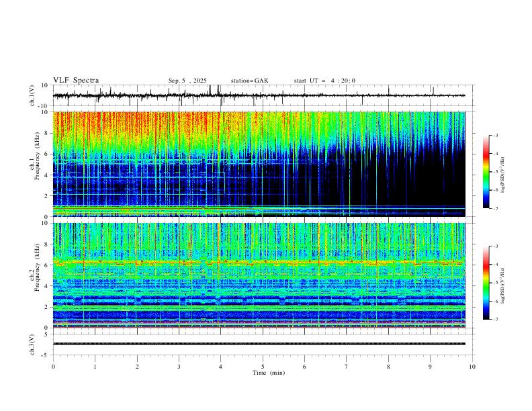The image size is (532, 411).
Task: Click the "-4" tick on ch.2 colorbar
Action: tap(496, 265)
